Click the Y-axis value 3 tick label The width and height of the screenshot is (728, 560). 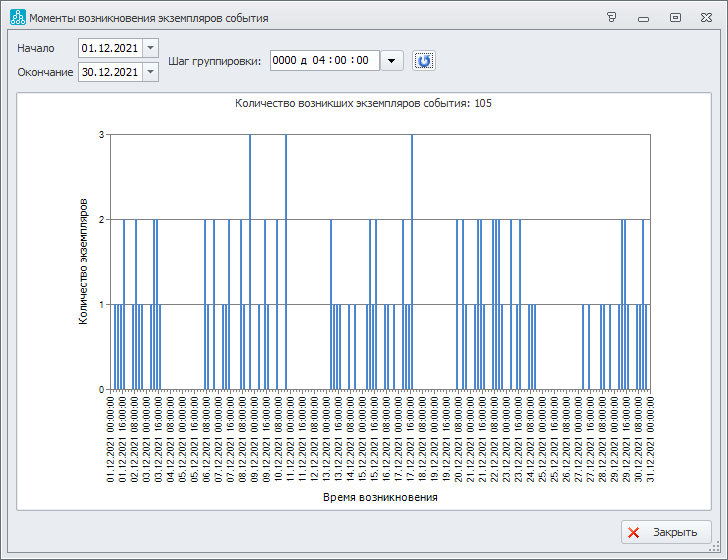click(101, 134)
